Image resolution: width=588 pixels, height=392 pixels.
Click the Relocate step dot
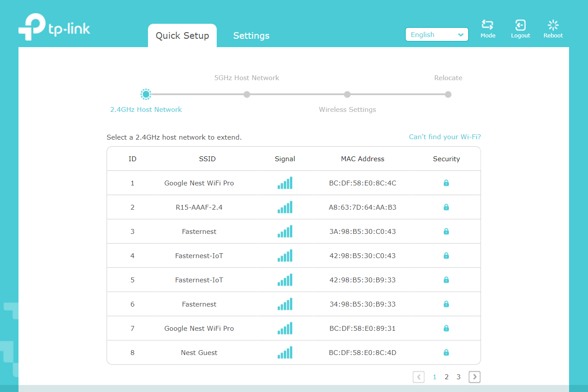click(x=448, y=94)
